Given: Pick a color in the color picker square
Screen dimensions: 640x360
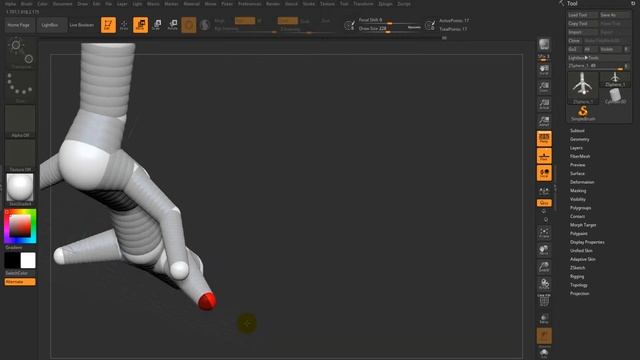Looking at the screenshot, I should pyautogui.click(x=20, y=225).
